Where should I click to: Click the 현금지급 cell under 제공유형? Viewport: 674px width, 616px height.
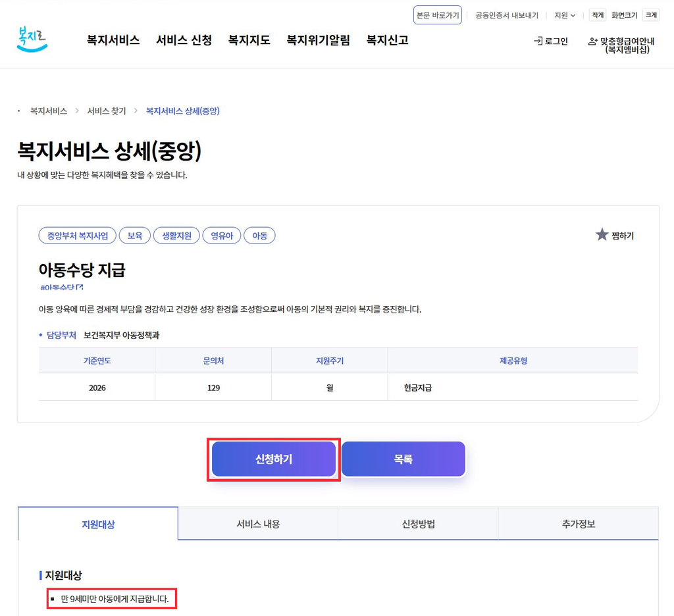513,388
